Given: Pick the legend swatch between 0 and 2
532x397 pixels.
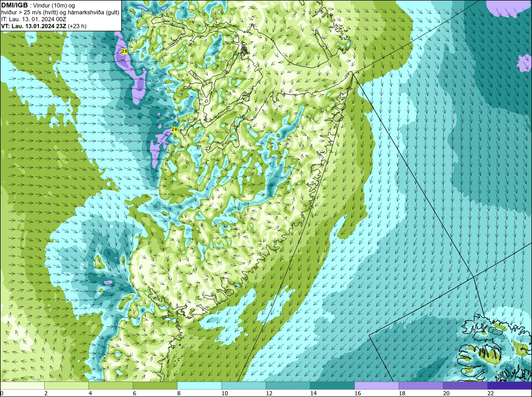Looking at the screenshot, I should click(22, 386).
